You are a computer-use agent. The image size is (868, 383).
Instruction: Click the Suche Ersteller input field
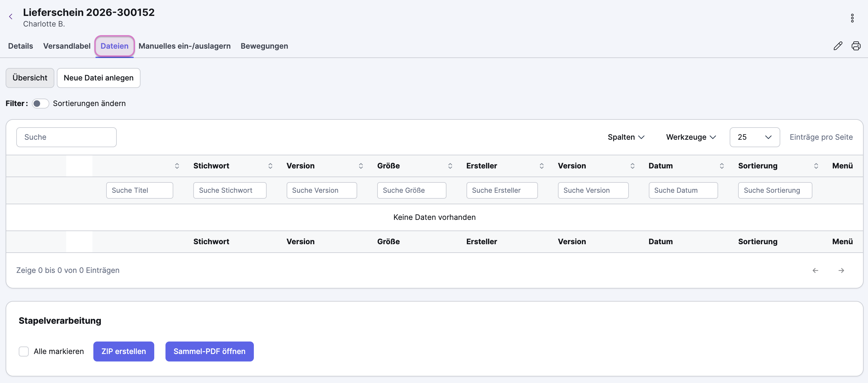(x=502, y=190)
